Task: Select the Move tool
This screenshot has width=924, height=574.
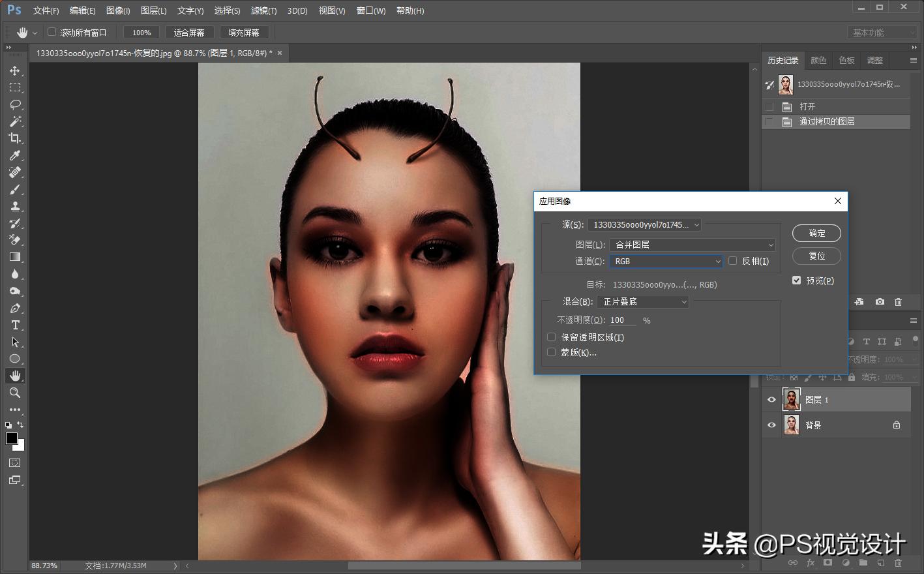Action: [15, 70]
